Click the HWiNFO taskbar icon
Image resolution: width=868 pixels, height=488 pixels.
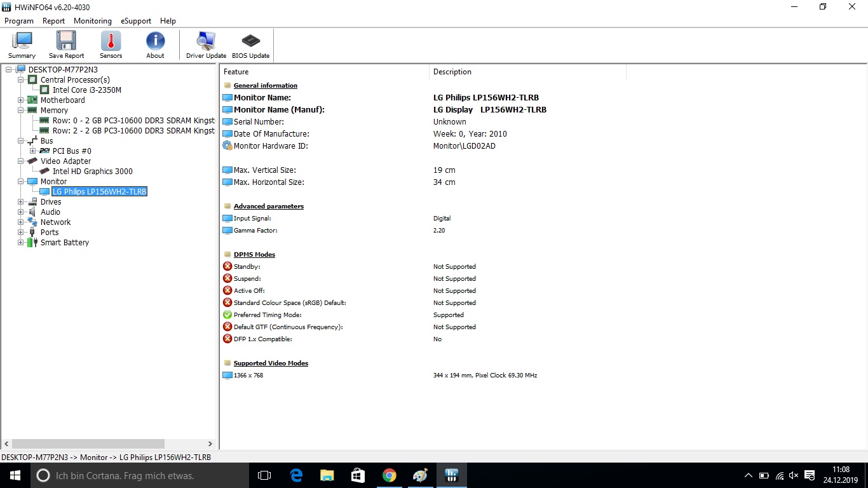[452, 475]
